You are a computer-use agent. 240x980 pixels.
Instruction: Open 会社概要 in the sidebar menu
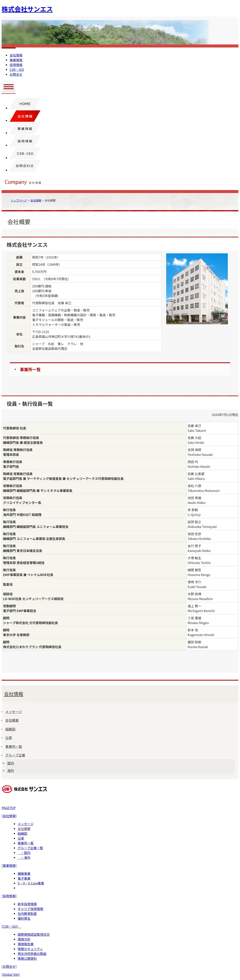pyautogui.click(x=12, y=721)
